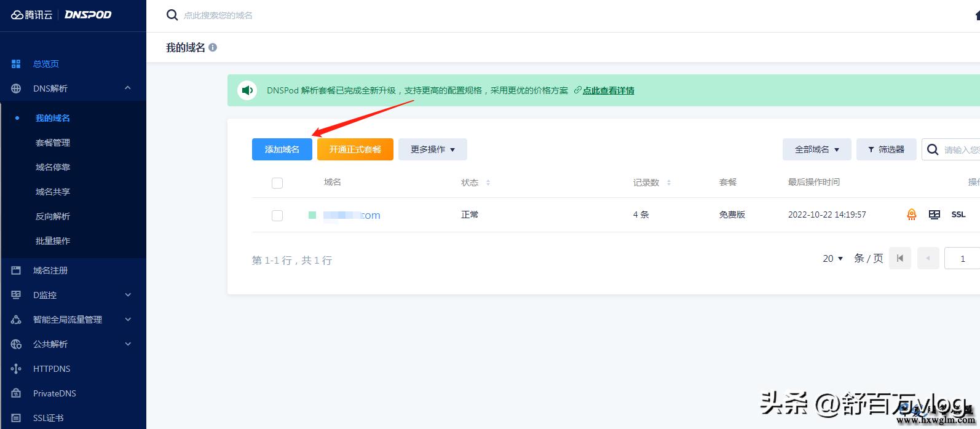Collapse the DNS解析 sidebar section
This screenshot has height=429, width=980.
(x=128, y=89)
